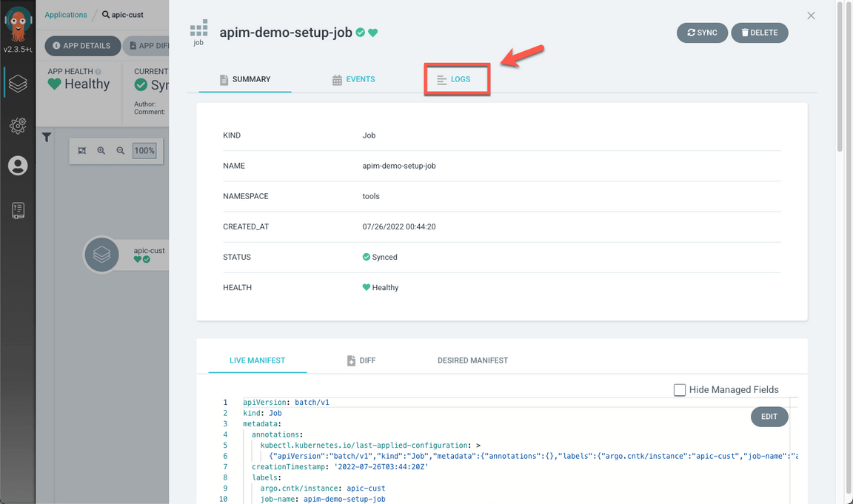853x504 pixels.
Task: Click the filter funnel icon
Action: point(47,137)
